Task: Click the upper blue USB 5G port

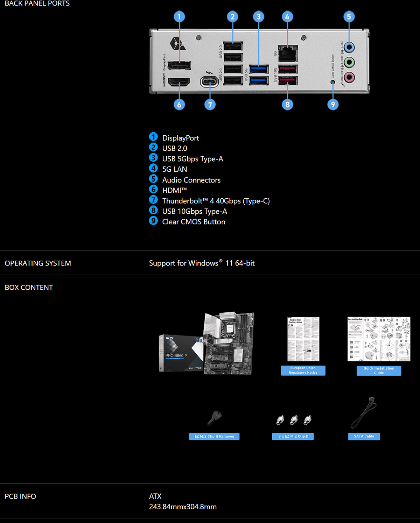Action: coord(259,69)
